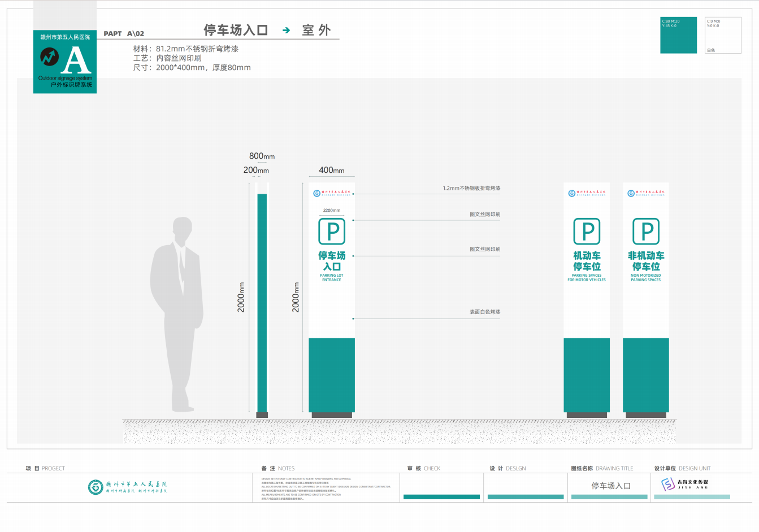Viewport: 759px width, 532px height.
Task: Click the '图文丝网印刷' annotation pointing to the P icon
Action: pos(485,215)
